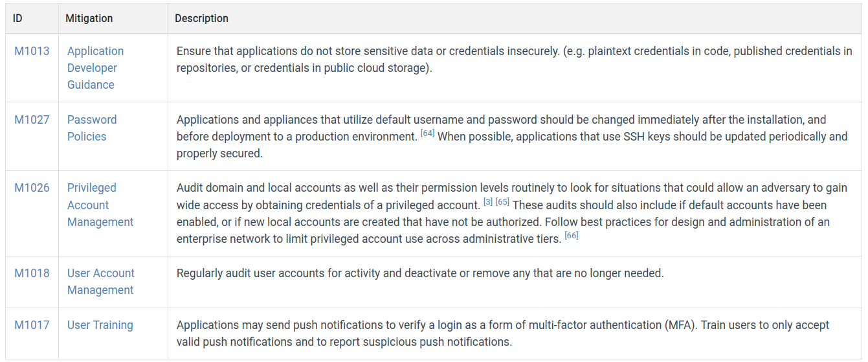The image size is (868, 362).
Task: Click the Description column header
Action: point(201,18)
